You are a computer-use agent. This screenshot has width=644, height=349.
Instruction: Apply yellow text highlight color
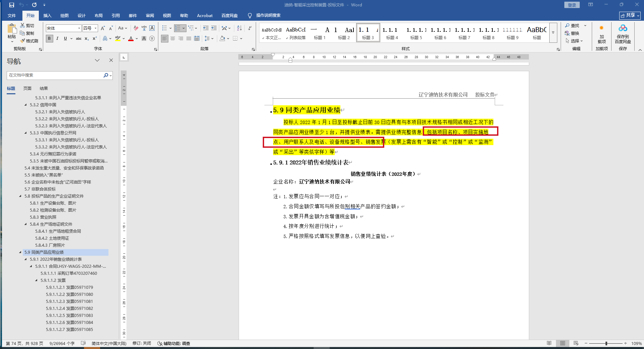tap(117, 38)
